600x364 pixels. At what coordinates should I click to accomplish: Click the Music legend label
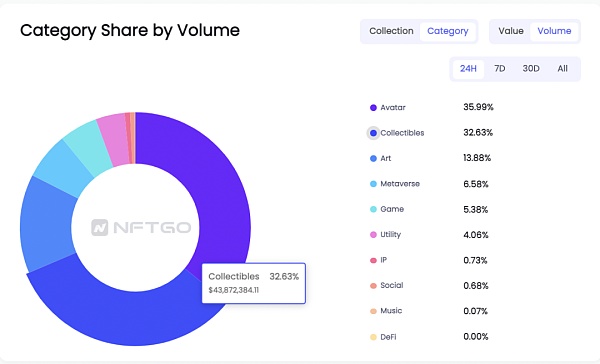click(391, 311)
